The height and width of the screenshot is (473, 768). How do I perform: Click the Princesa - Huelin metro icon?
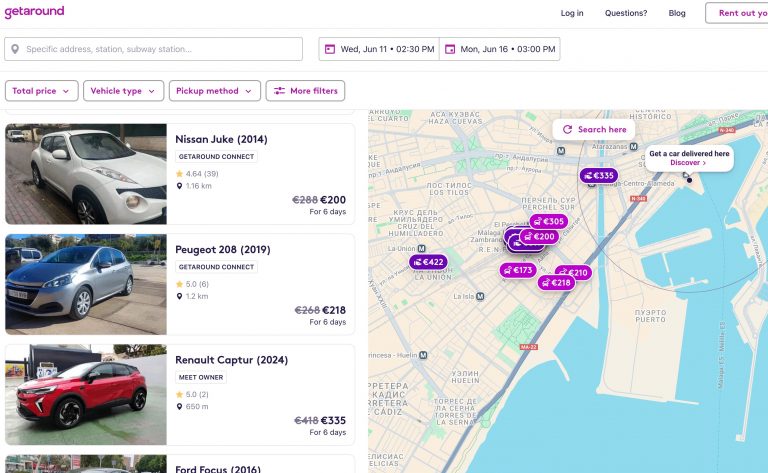pos(423,355)
